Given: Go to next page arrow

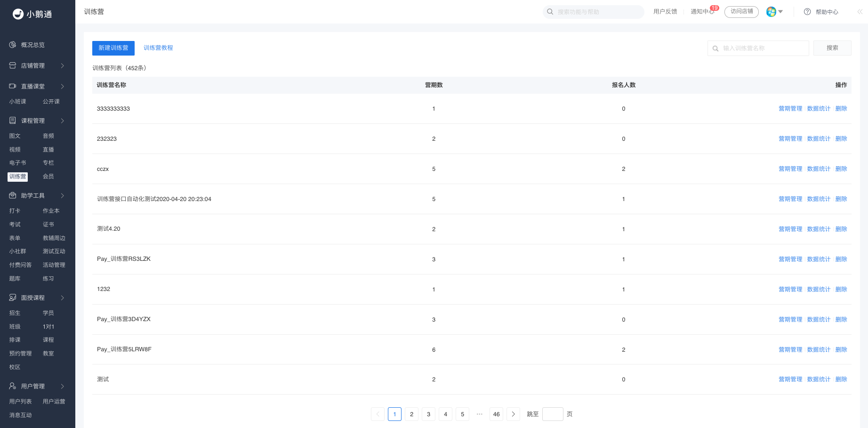Looking at the screenshot, I should pos(513,414).
